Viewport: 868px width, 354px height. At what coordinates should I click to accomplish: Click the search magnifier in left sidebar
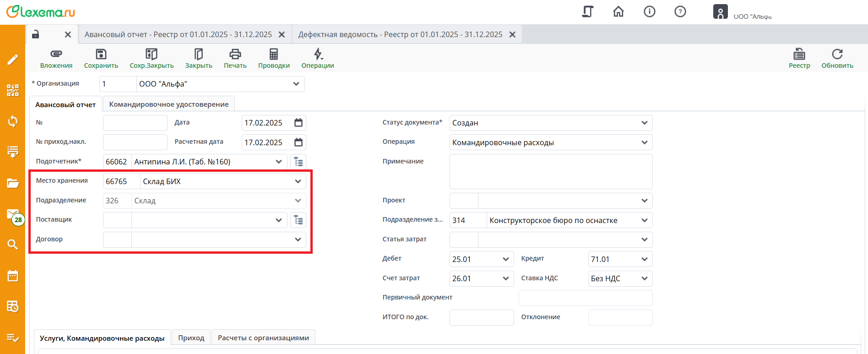tap(13, 245)
